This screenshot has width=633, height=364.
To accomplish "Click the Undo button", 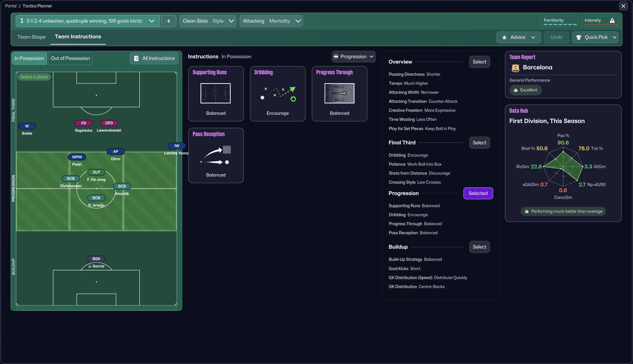I will point(557,37).
